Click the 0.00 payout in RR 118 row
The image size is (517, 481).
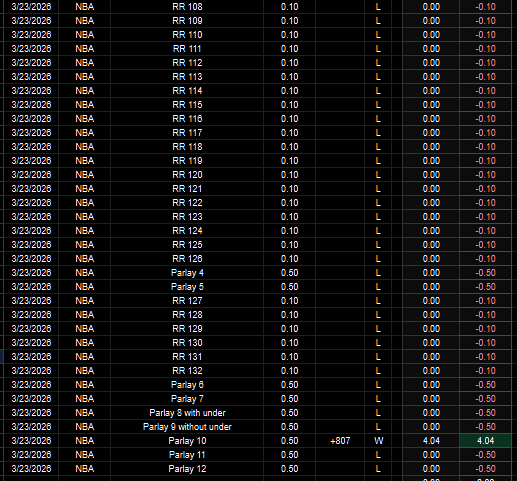(x=431, y=147)
